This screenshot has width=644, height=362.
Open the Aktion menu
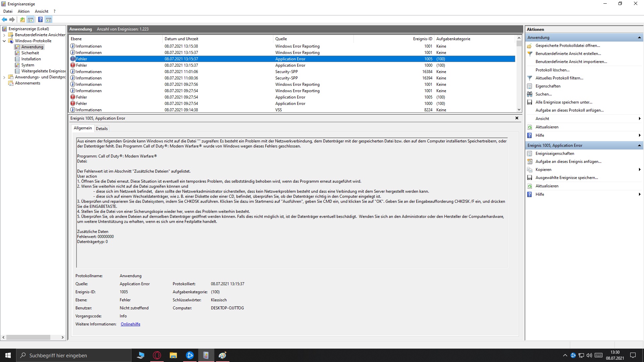[x=23, y=11]
